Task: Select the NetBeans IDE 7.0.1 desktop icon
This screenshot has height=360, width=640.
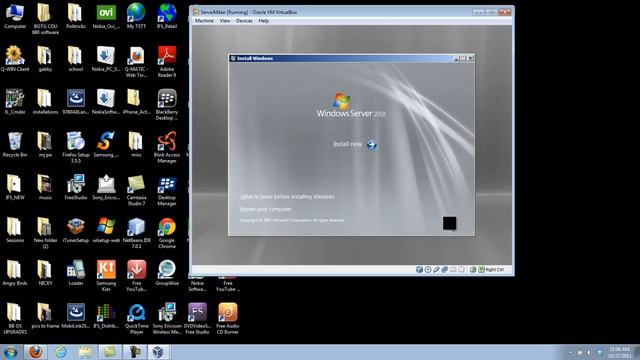Action: pyautogui.click(x=136, y=233)
